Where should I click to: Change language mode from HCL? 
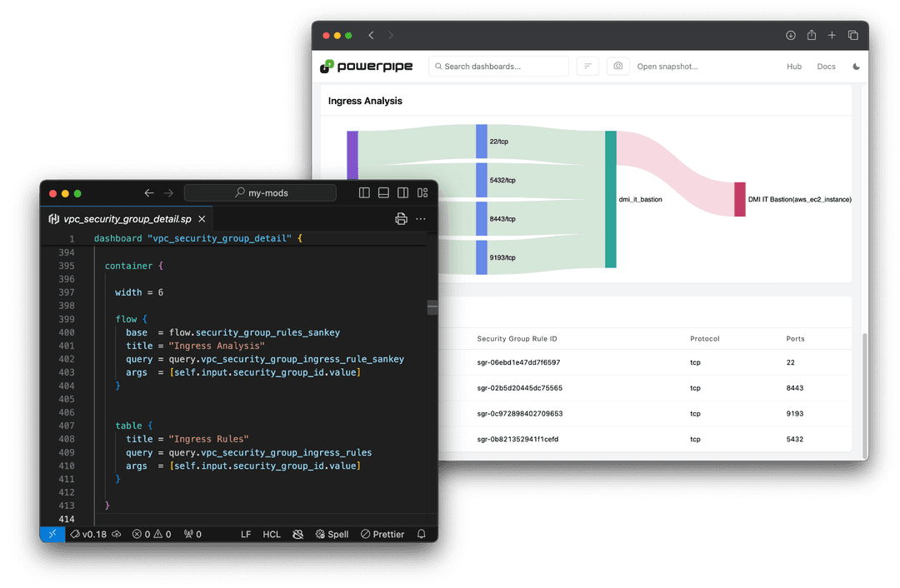[x=272, y=534]
